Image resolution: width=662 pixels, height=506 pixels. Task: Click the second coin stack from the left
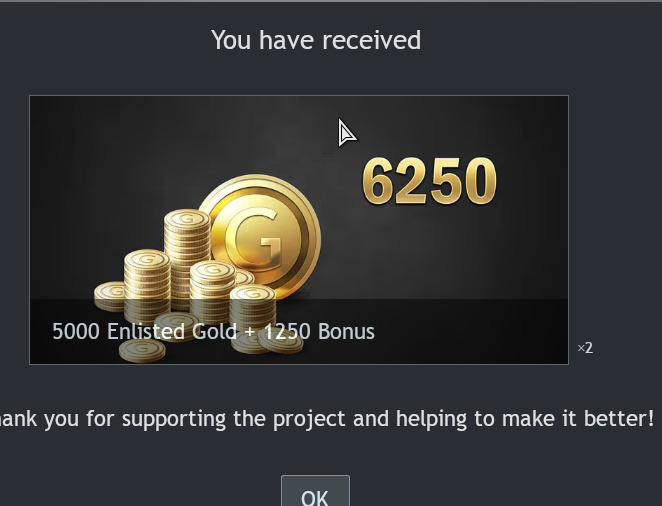[x=147, y=287]
